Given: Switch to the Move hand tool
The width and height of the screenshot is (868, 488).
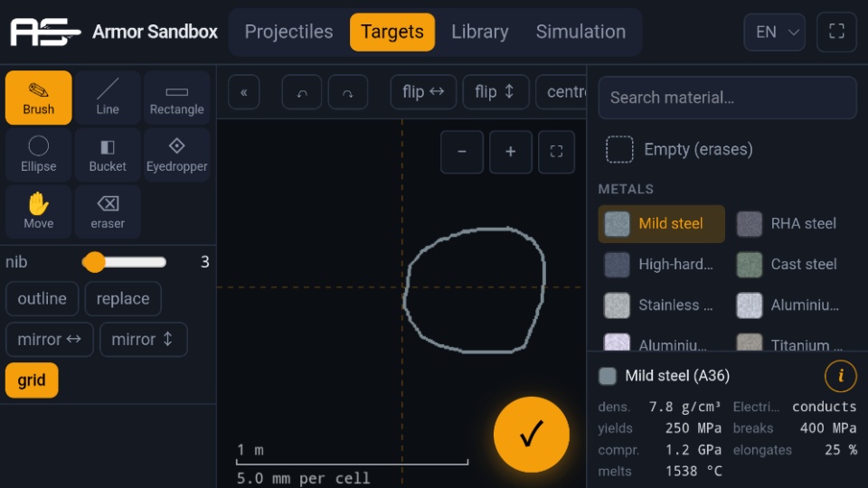Looking at the screenshot, I should (x=38, y=211).
